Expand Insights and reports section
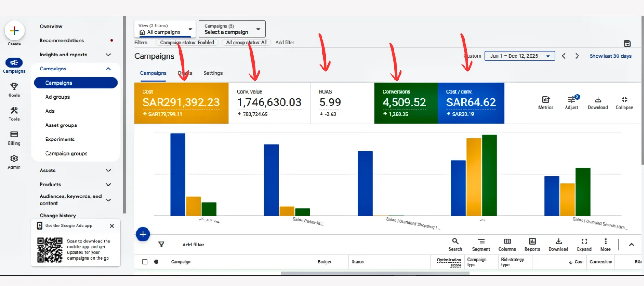 108,55
